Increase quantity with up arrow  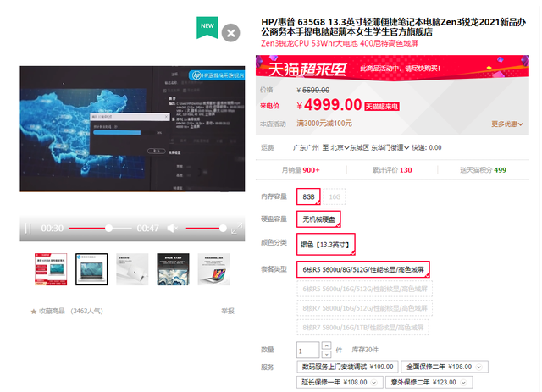tap(326, 345)
